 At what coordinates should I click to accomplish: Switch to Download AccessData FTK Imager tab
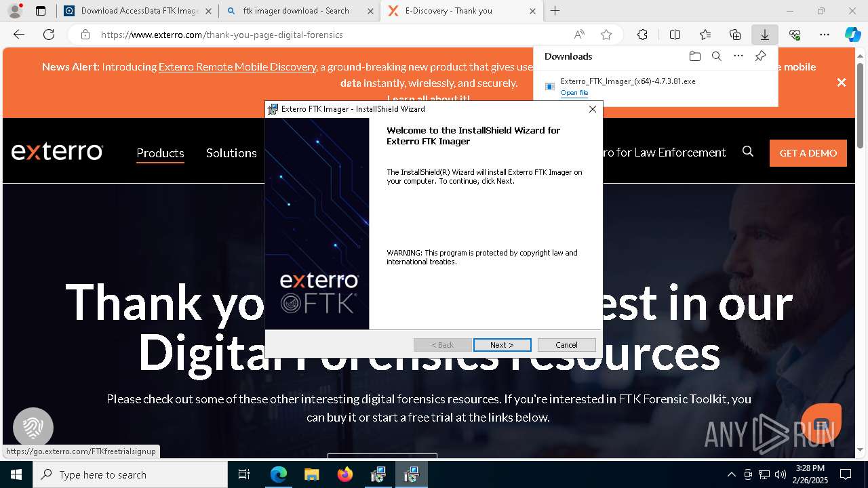pos(139,11)
